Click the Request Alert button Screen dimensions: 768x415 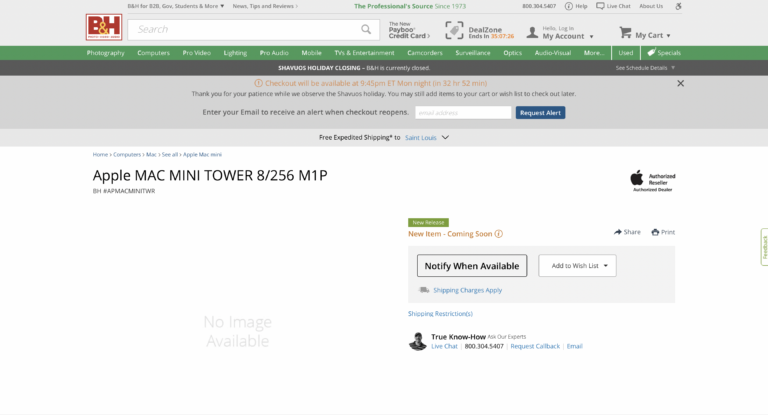click(540, 113)
